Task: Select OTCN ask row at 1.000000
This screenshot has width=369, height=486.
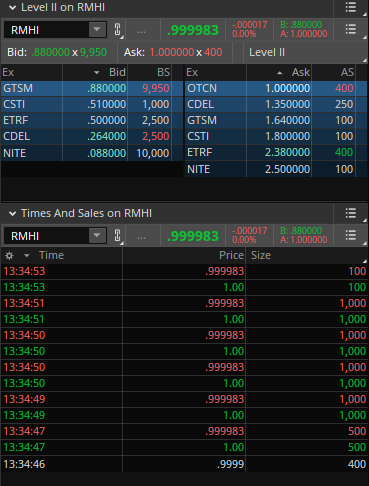Action: pos(276,88)
